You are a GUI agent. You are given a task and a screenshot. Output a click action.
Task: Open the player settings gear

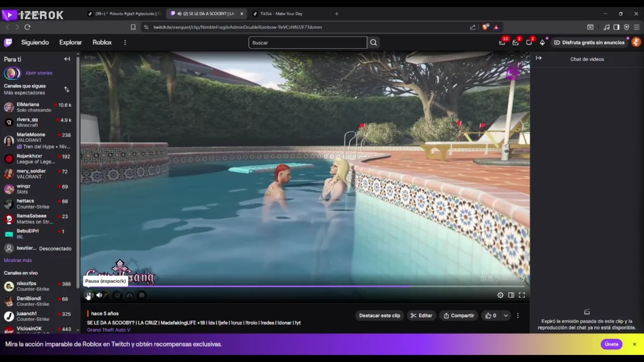tap(500, 295)
